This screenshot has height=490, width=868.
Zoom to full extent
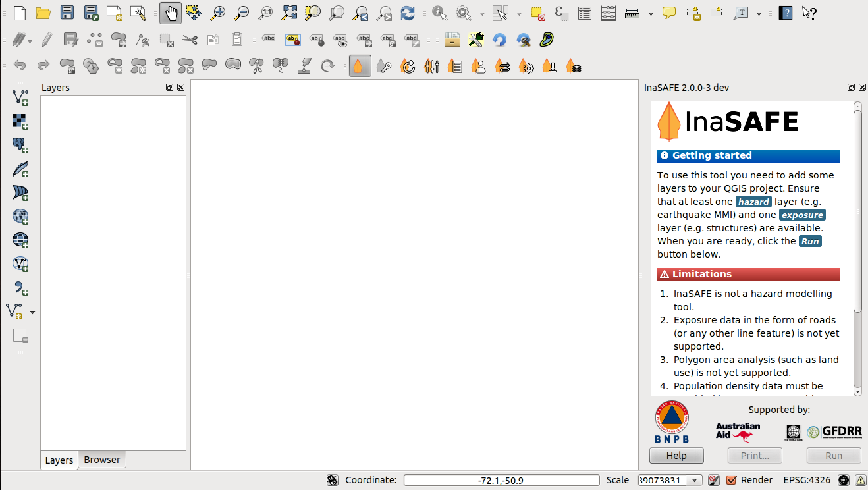pyautogui.click(x=289, y=13)
